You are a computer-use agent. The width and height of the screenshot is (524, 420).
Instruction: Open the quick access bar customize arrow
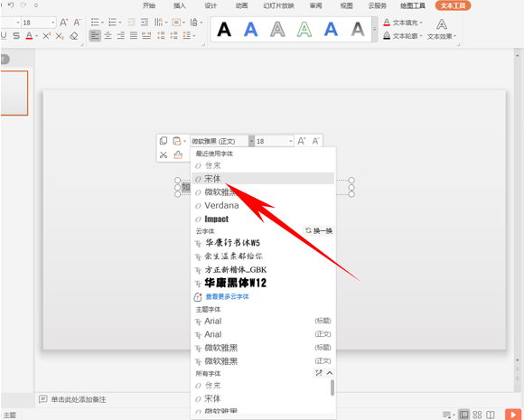36,5
